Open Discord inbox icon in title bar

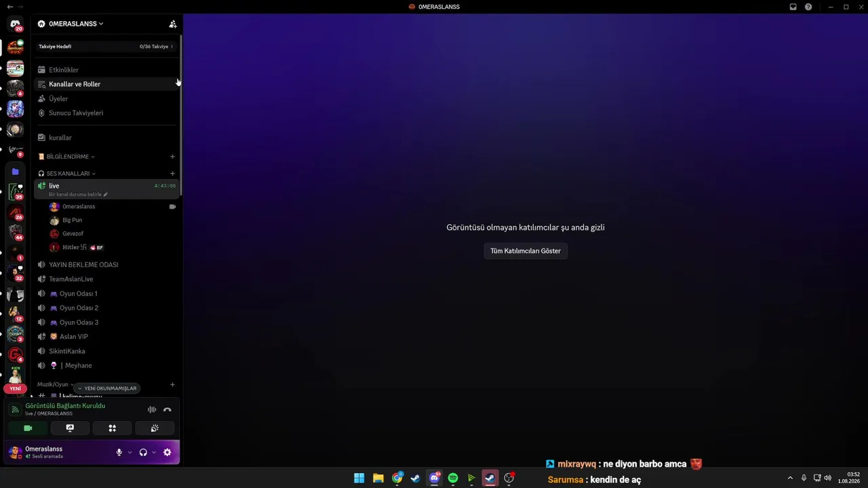point(793,7)
